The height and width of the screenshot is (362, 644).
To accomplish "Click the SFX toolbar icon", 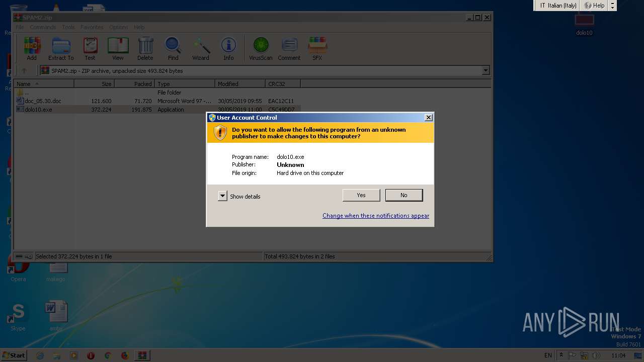I will (317, 49).
